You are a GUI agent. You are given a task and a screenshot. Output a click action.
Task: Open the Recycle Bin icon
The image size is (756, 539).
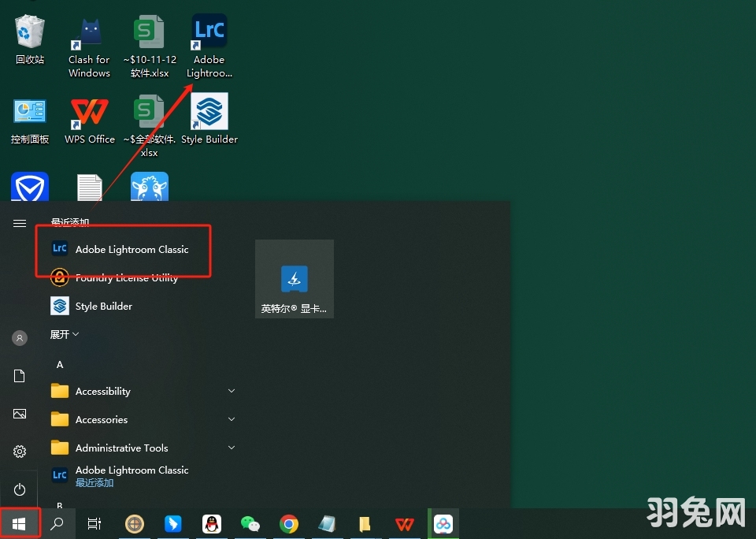click(x=30, y=35)
